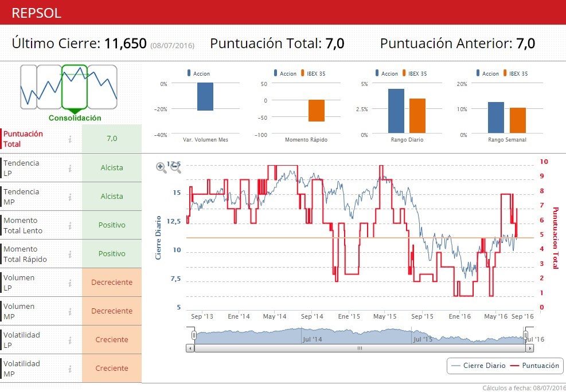
Task: Click the REPSOL header title
Action: click(x=36, y=13)
